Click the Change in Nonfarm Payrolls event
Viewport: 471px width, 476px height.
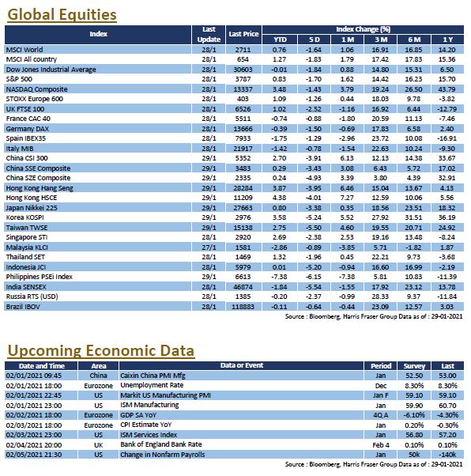pyautogui.click(x=162, y=455)
